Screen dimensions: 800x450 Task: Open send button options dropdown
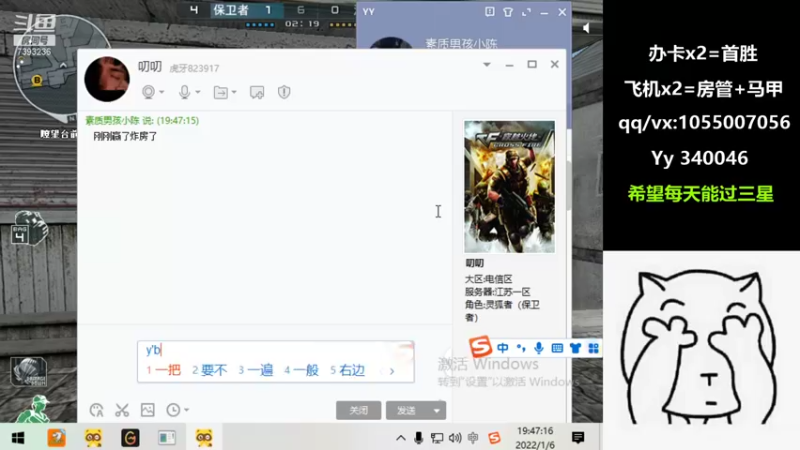click(437, 410)
